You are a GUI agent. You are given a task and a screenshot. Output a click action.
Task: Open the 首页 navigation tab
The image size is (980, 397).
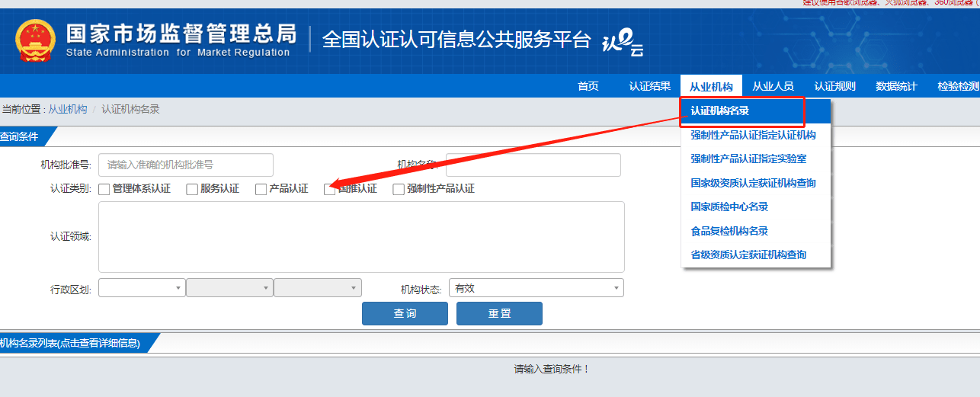point(588,86)
